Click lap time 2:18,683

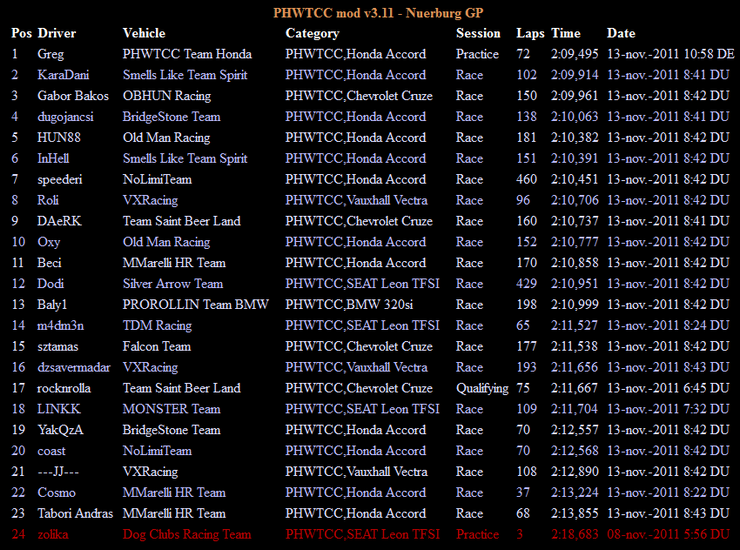[575, 534]
